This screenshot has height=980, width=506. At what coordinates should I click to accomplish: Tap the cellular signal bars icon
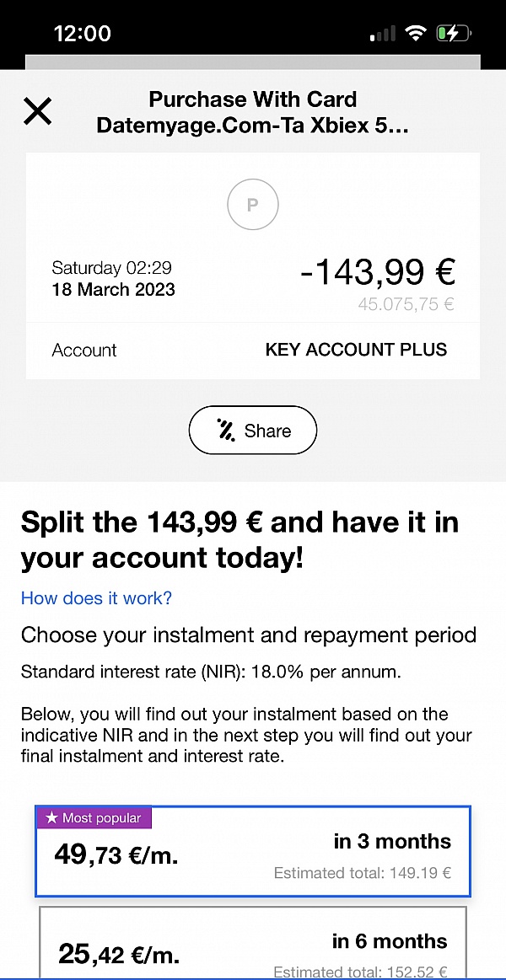383,34
